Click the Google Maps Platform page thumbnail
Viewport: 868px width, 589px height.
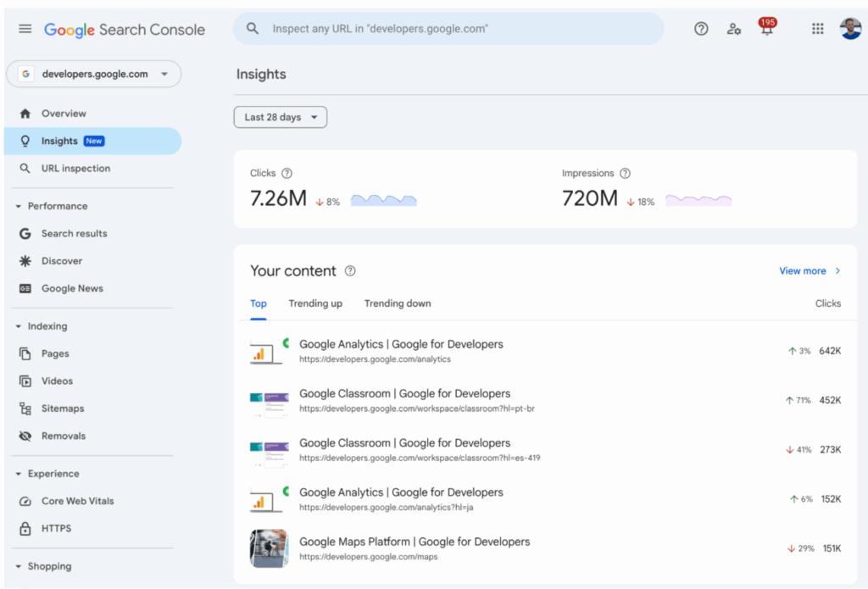(x=269, y=549)
